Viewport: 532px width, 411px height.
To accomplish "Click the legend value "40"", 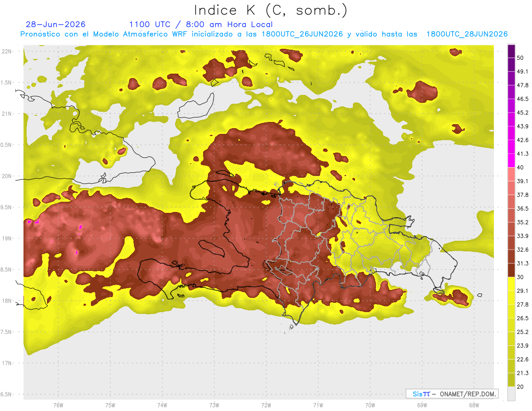I will (x=521, y=168).
